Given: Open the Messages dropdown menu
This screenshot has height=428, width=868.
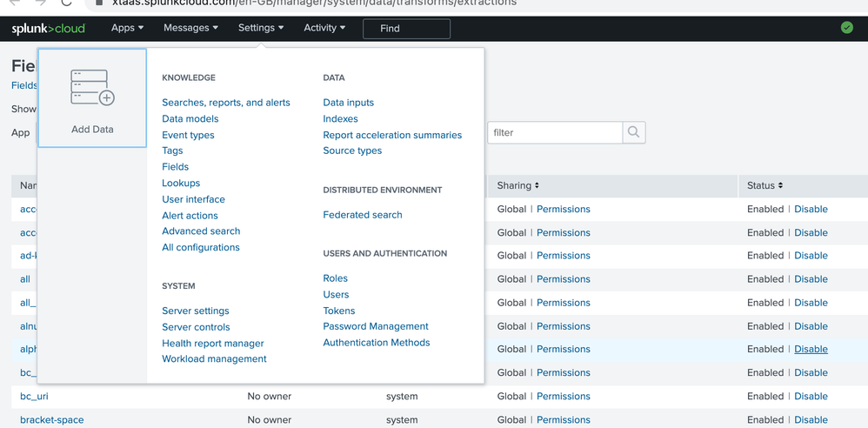Looking at the screenshot, I should (190, 28).
